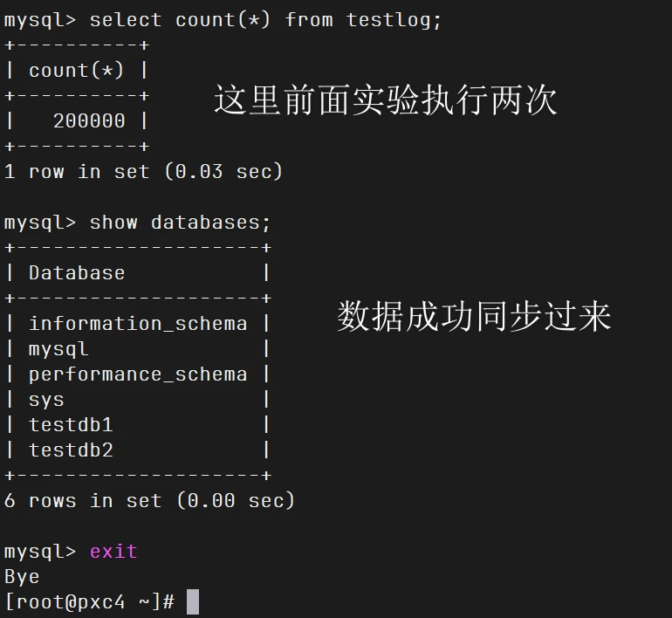Click the [root@pxc4 ~]# shell prompt
The image size is (672, 618).
tap(89, 602)
